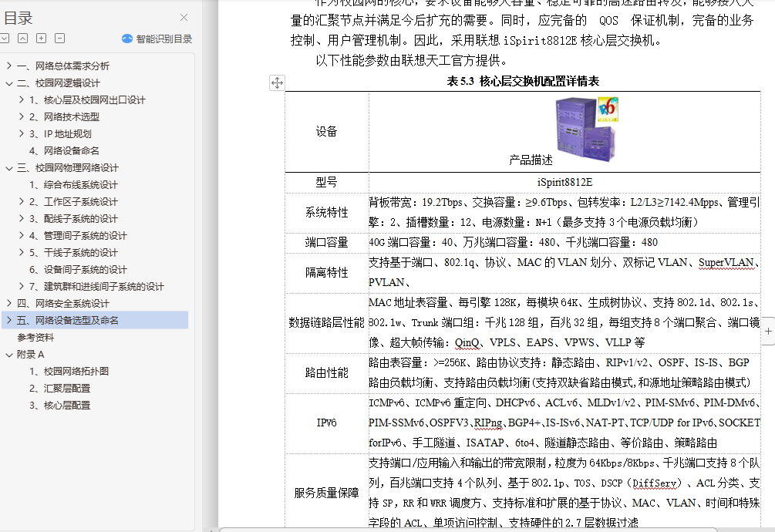Expand the 一、网络总体需求分析 chevron
Screen dimensions: 775x532
9,66
